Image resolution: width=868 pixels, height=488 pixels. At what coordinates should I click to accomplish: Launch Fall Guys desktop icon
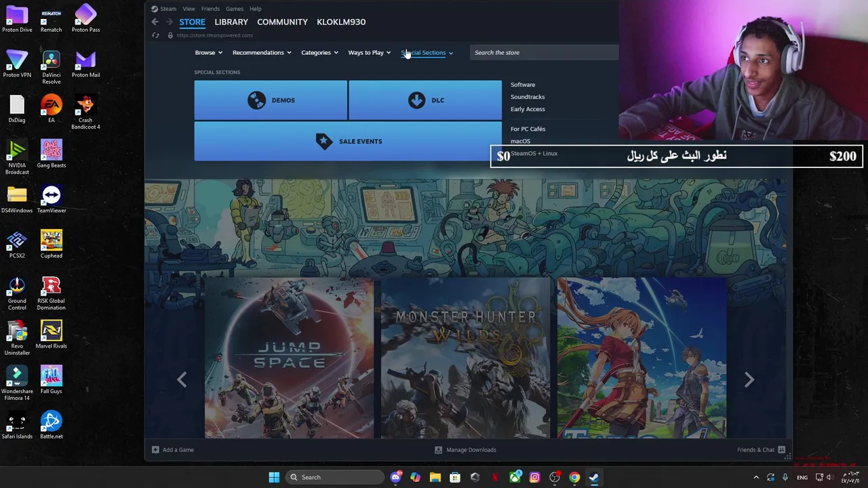click(x=52, y=380)
